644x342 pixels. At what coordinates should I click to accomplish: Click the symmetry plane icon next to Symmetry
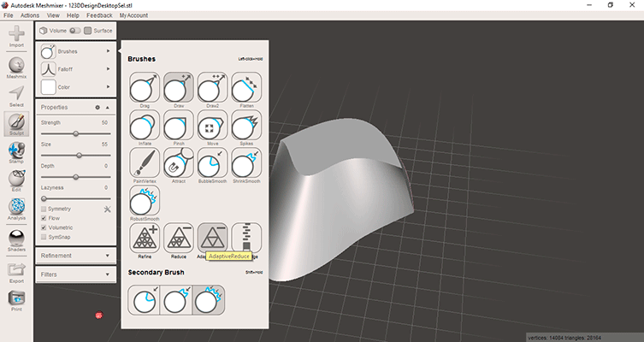pos(107,209)
